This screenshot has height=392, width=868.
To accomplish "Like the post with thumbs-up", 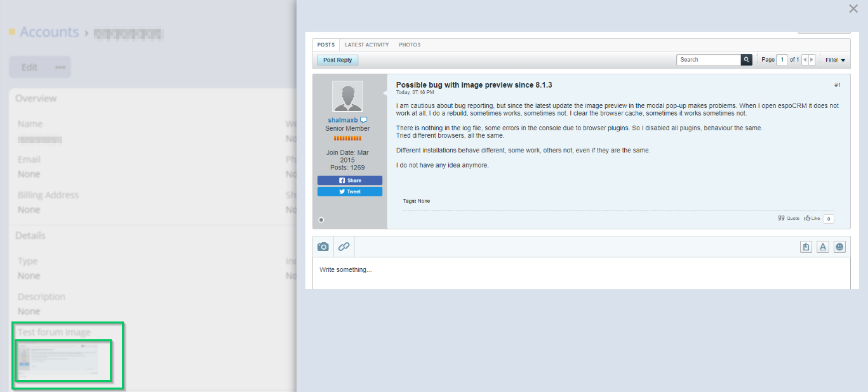I will point(812,218).
